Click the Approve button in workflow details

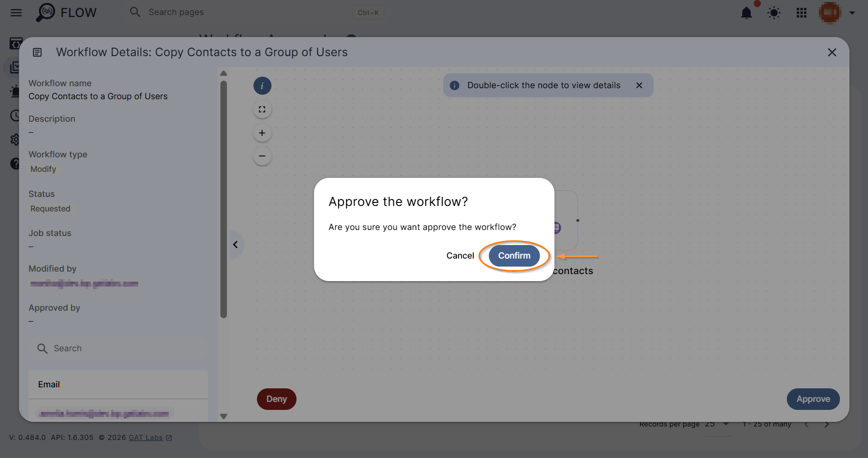[x=813, y=399]
